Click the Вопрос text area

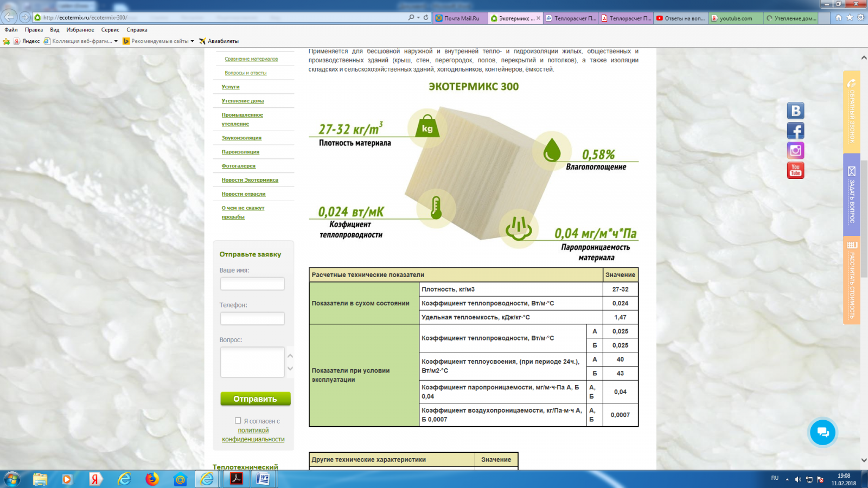pyautogui.click(x=252, y=362)
